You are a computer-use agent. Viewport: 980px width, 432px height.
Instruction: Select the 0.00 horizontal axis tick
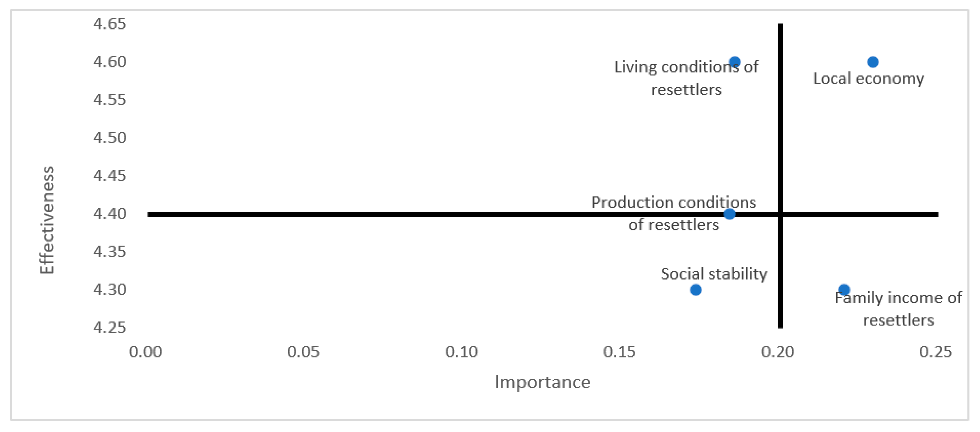[x=145, y=352]
